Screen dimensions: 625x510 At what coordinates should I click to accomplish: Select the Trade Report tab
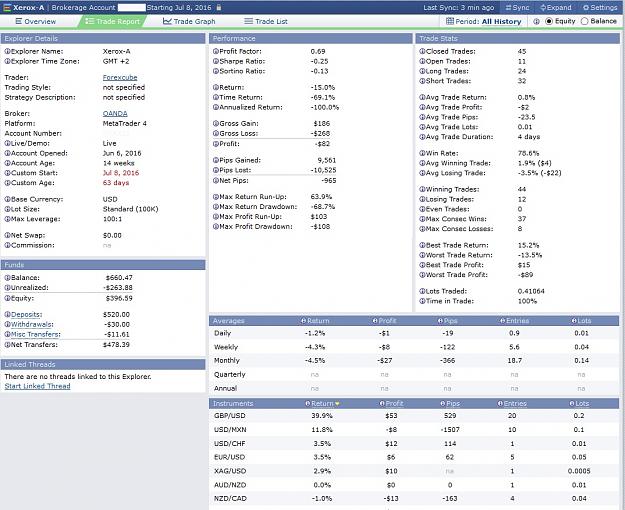pos(113,21)
